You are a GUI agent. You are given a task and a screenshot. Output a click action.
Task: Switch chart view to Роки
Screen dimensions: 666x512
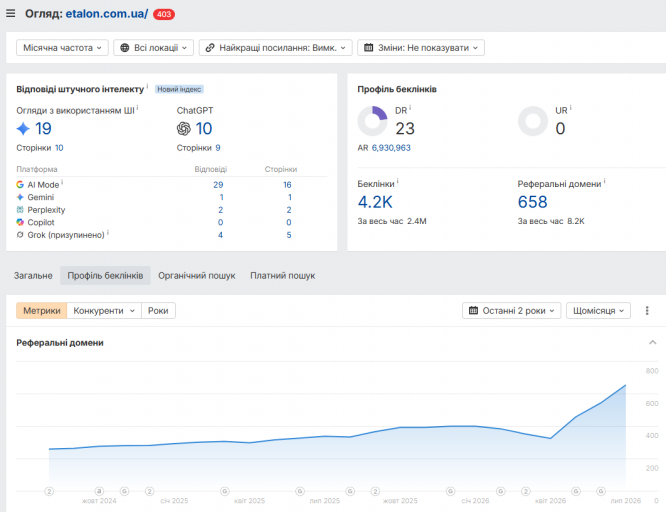(x=158, y=311)
